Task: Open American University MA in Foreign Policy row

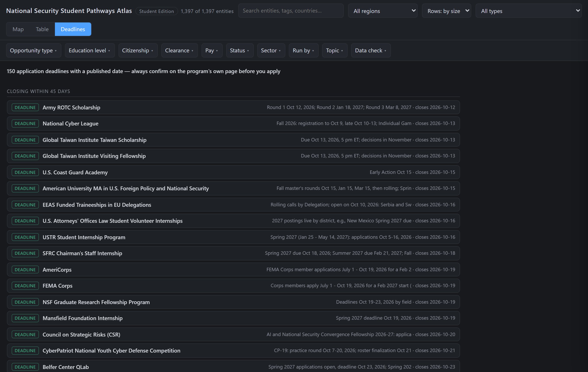Action: [x=233, y=189]
